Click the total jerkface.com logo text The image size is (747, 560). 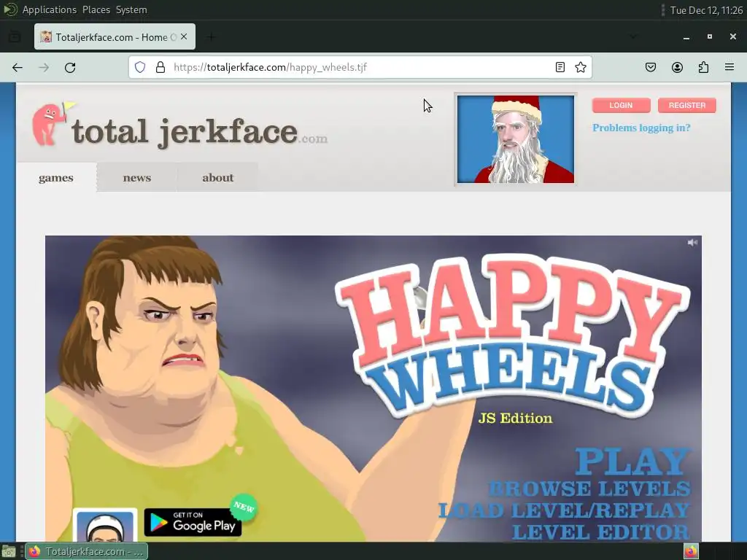coord(199,132)
